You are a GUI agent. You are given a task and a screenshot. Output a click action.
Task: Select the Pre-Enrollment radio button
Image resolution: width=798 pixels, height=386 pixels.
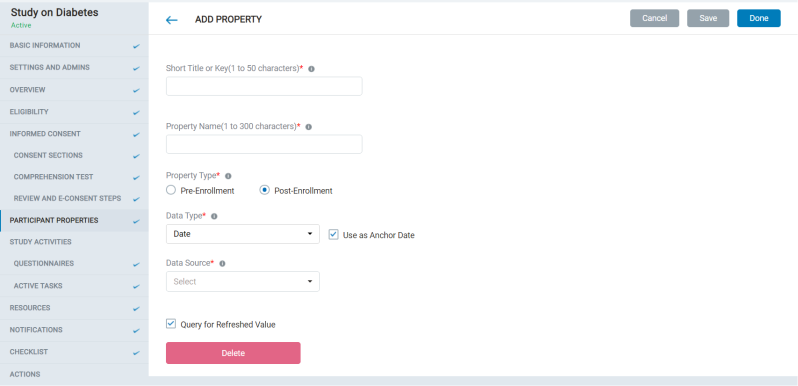click(171, 190)
